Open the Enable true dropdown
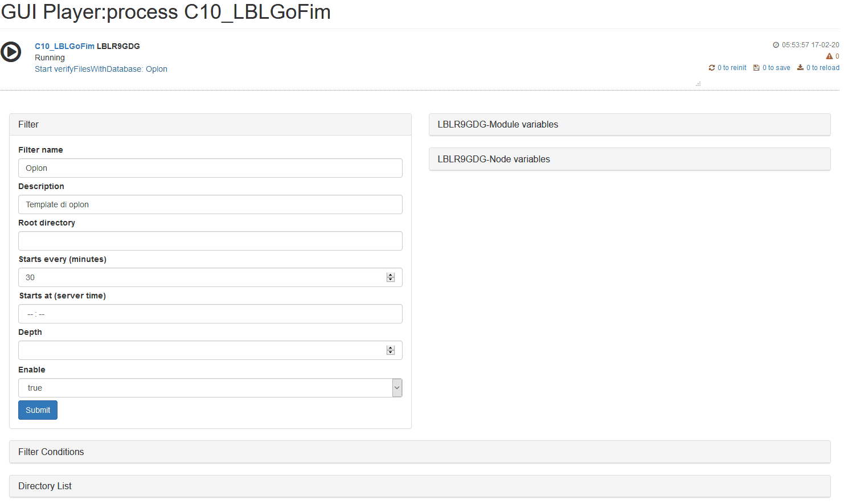 pyautogui.click(x=210, y=388)
